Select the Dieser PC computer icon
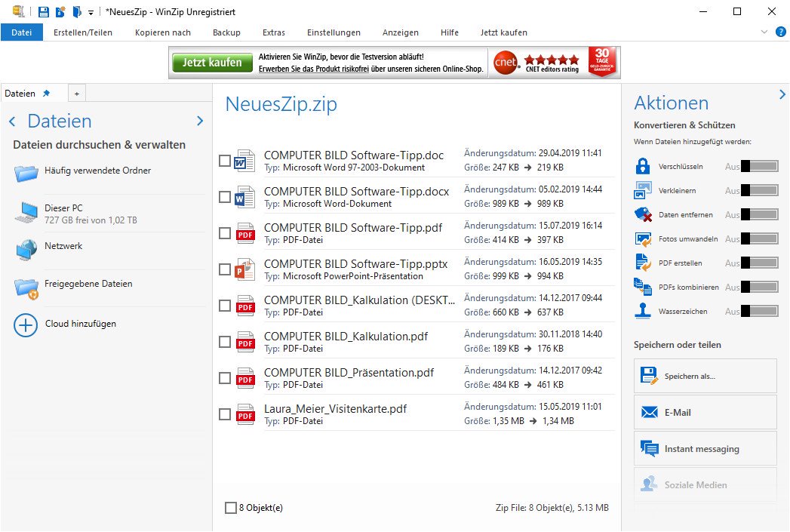The height and width of the screenshot is (532, 790). [x=26, y=212]
